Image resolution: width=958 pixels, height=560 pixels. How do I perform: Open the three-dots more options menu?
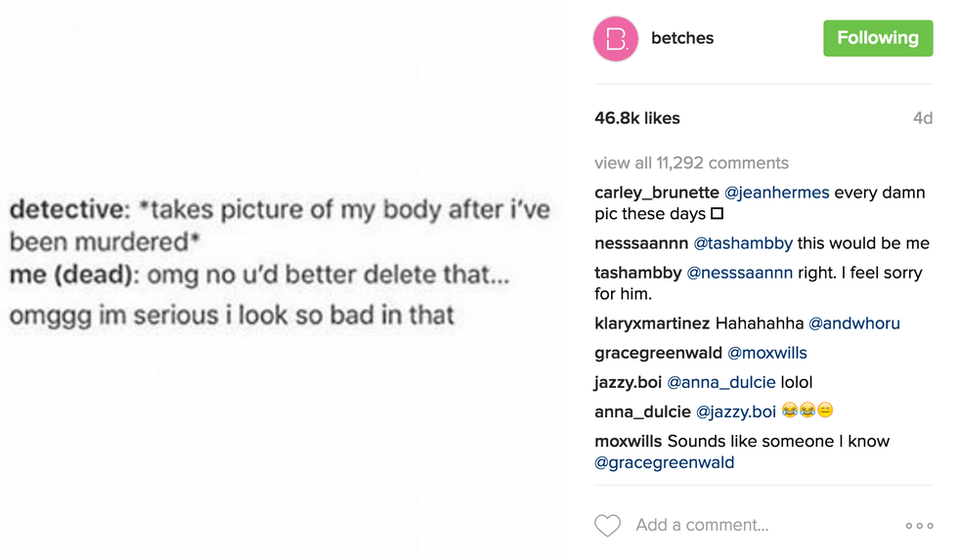point(919,526)
